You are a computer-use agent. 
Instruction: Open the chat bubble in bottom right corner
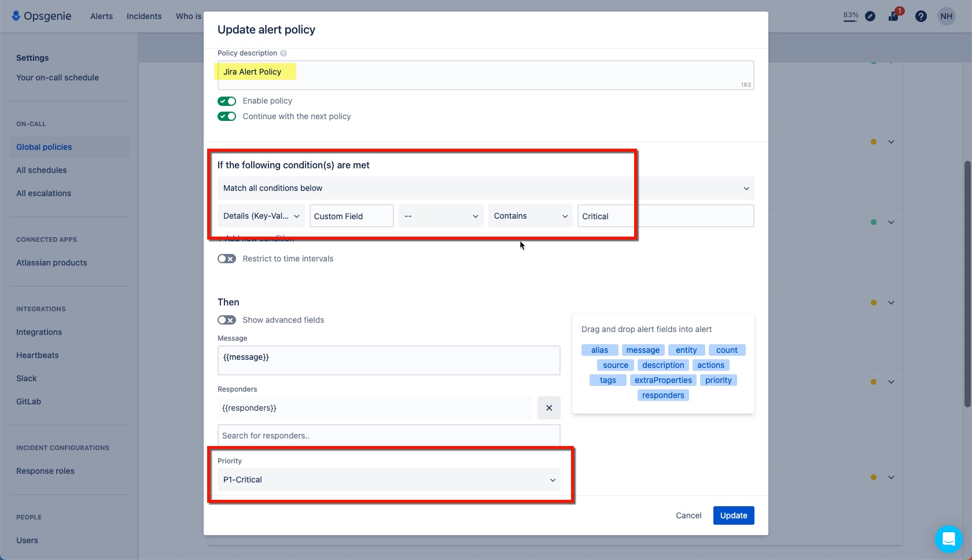click(948, 539)
